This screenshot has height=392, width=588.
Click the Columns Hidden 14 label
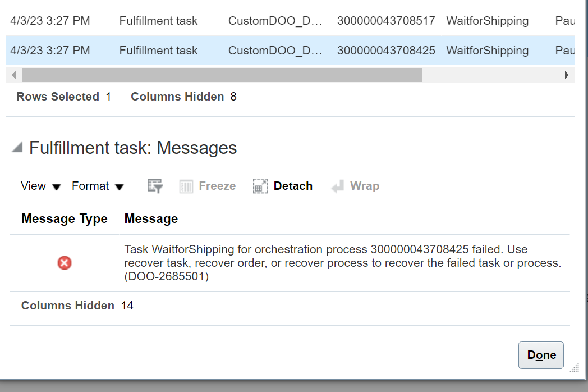click(77, 306)
